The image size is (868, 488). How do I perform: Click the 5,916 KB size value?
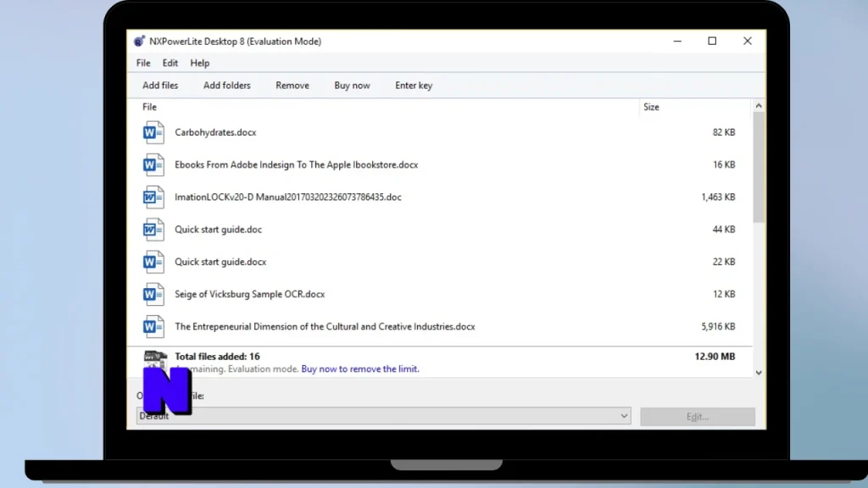[x=718, y=326]
